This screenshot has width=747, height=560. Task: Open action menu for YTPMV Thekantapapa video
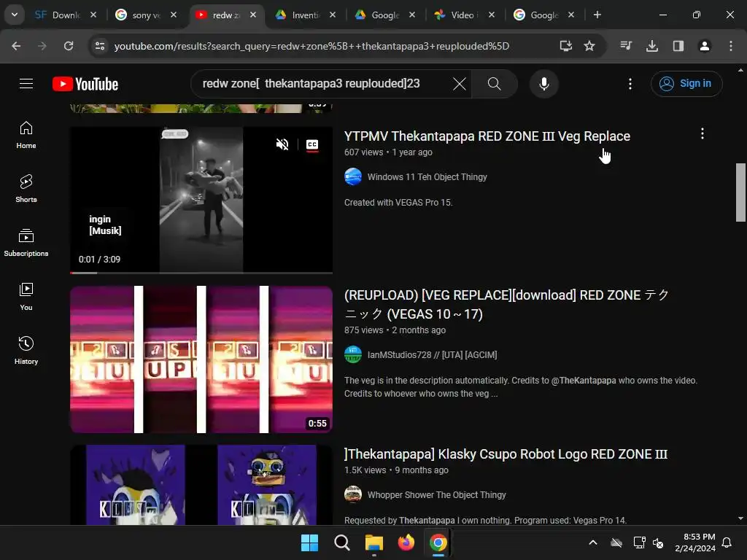point(702,134)
